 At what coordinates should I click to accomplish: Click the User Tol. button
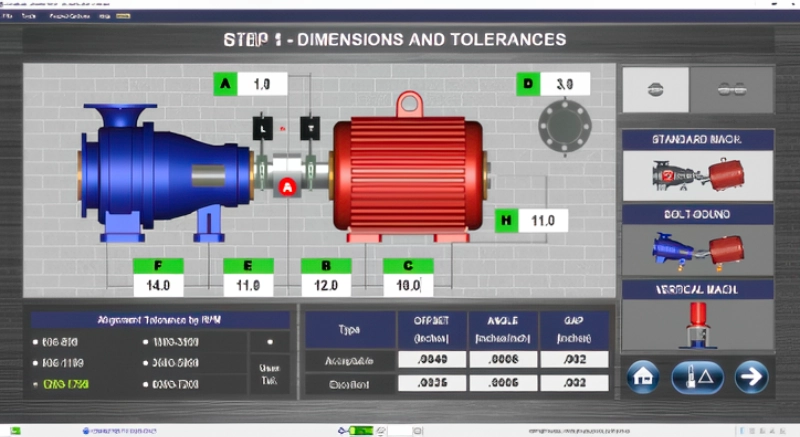pos(268,373)
